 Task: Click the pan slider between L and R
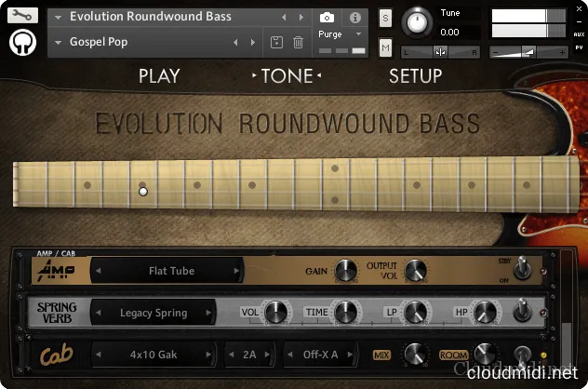pos(441,51)
